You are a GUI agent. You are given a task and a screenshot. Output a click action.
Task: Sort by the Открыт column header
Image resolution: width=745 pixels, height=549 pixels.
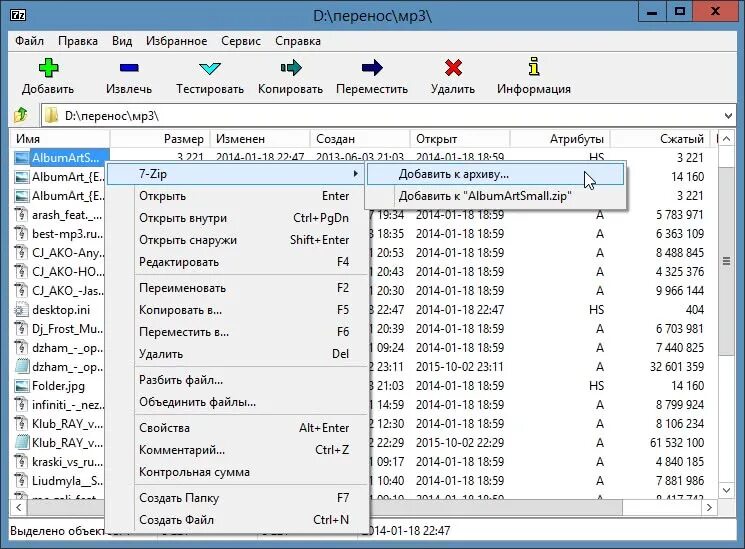pyautogui.click(x=460, y=139)
